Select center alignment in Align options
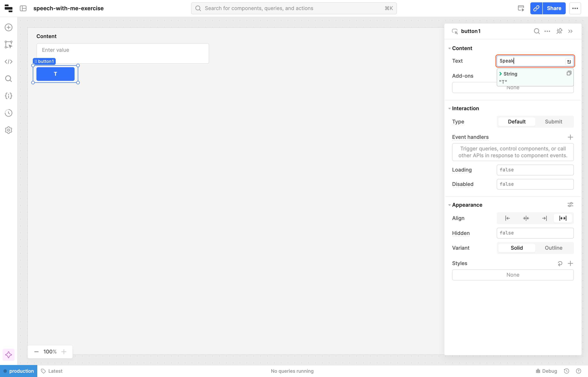Image resolution: width=588 pixels, height=377 pixels. (x=526, y=218)
